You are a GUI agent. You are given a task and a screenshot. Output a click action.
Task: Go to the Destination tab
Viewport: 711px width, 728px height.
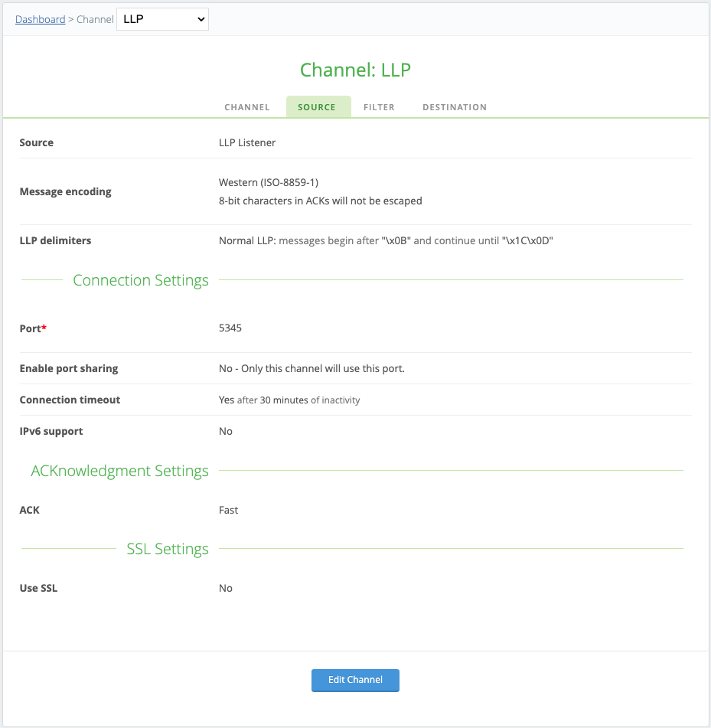[x=454, y=107]
